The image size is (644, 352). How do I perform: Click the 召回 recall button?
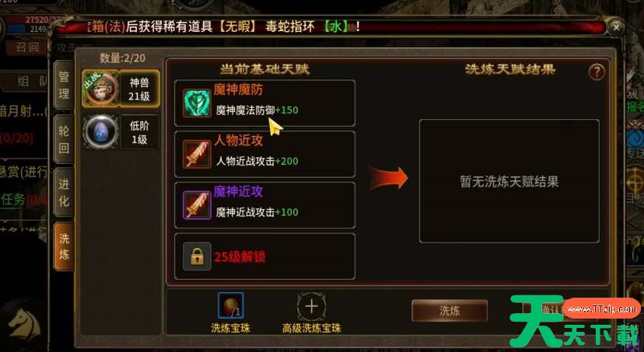[27, 47]
